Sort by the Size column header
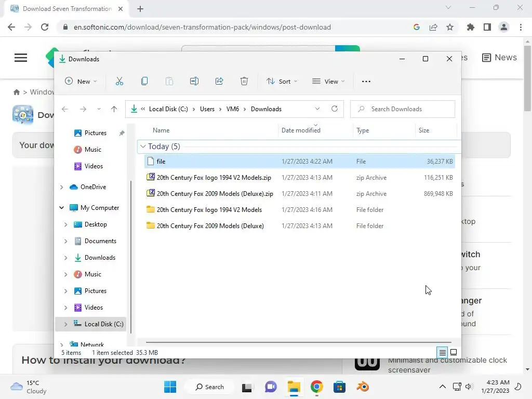The height and width of the screenshot is (399, 532). (x=424, y=130)
